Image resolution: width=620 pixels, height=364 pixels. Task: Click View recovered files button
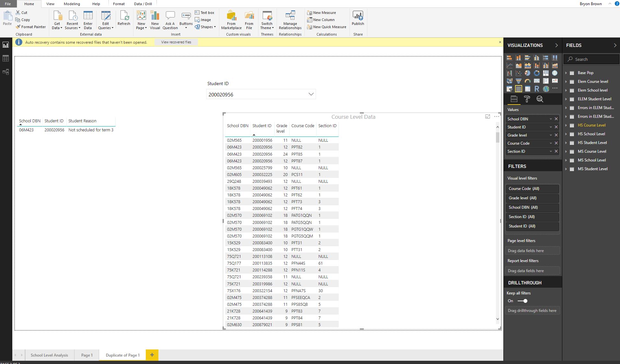pos(176,42)
